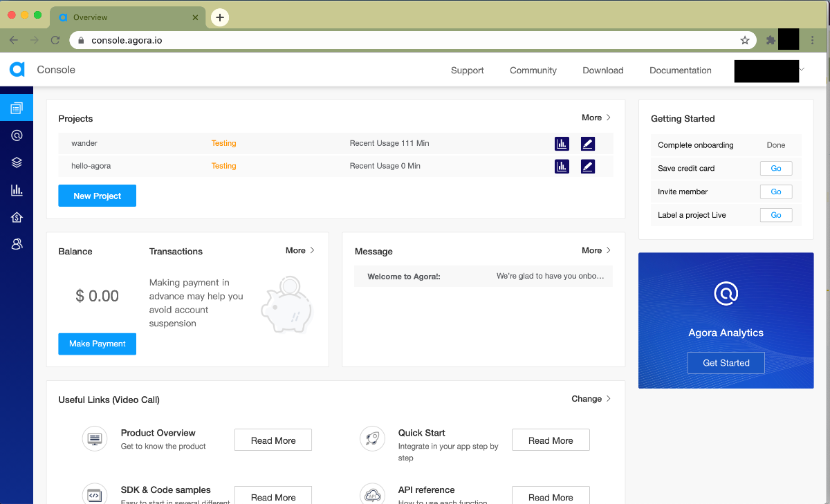This screenshot has width=830, height=504.
Task: Select the Overview browser tab
Action: coord(128,17)
